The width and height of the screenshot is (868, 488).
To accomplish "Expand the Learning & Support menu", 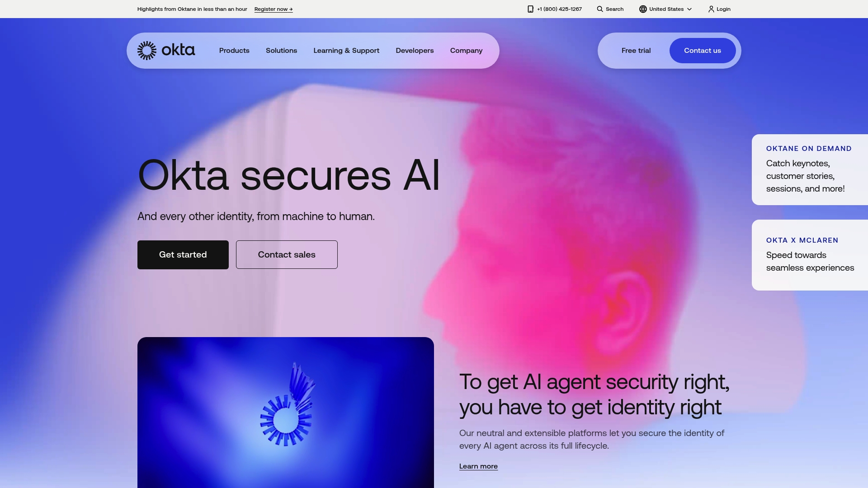I will [x=346, y=51].
